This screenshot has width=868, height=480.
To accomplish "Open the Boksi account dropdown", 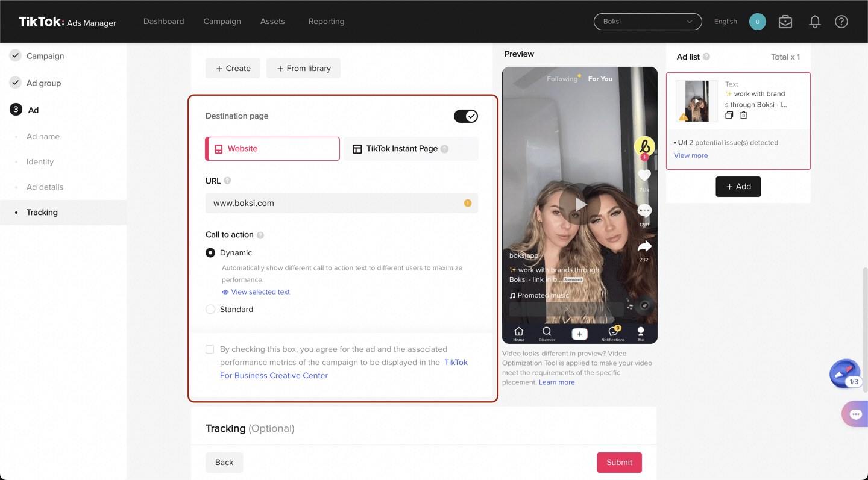I will (x=647, y=21).
